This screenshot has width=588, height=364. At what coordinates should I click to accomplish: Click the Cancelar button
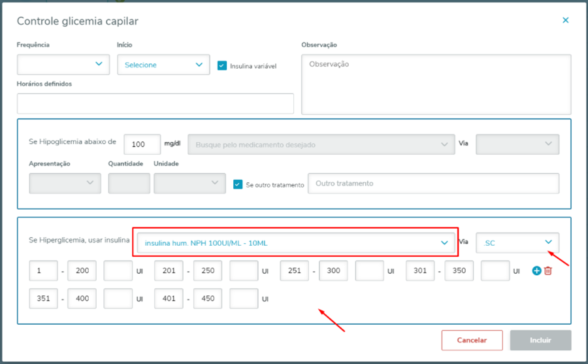(472, 340)
